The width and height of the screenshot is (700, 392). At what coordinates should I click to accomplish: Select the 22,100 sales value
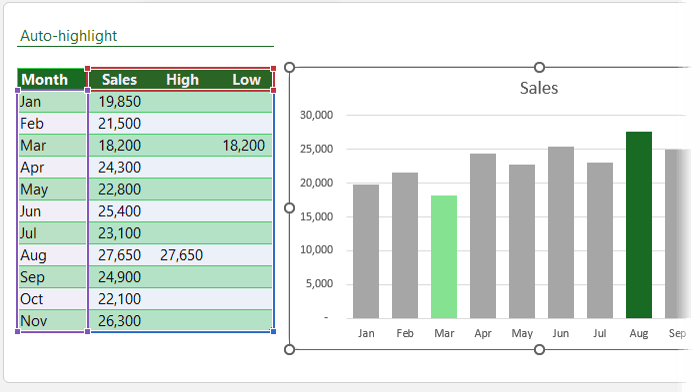click(x=120, y=299)
